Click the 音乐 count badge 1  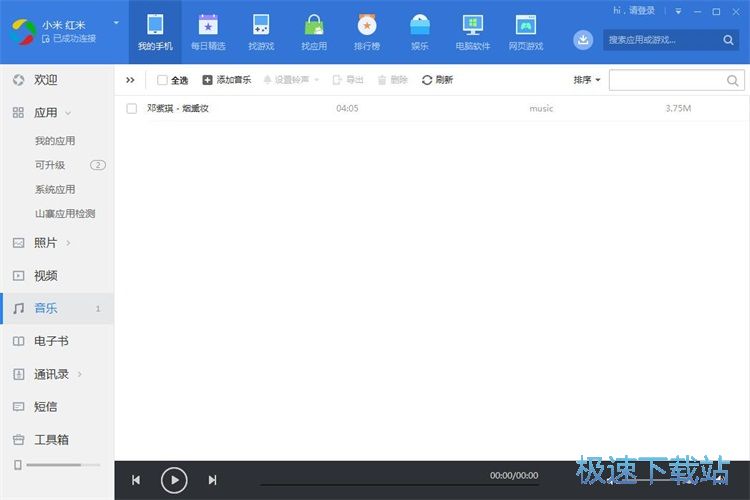(98, 309)
